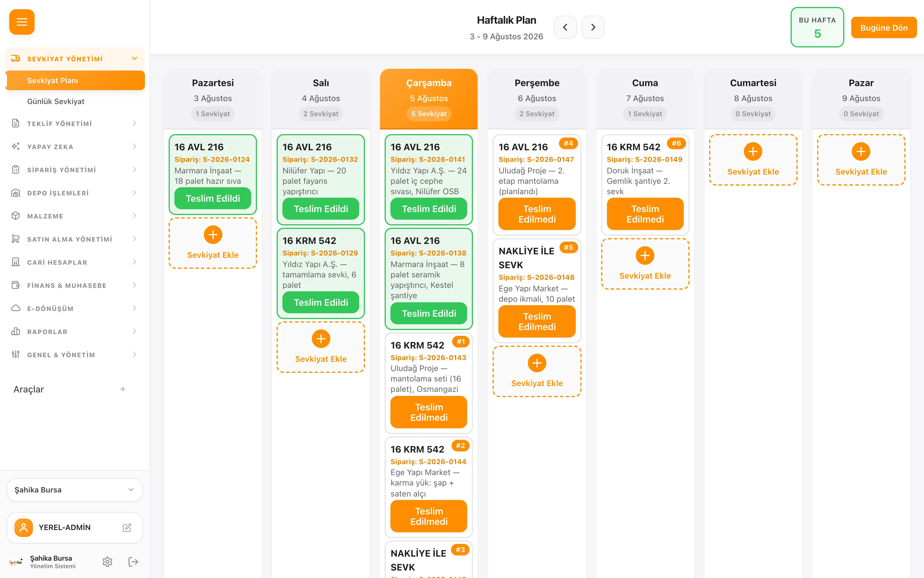
Task: Click Sevkiyat Ekle label under Cumartesi
Action: (753, 172)
